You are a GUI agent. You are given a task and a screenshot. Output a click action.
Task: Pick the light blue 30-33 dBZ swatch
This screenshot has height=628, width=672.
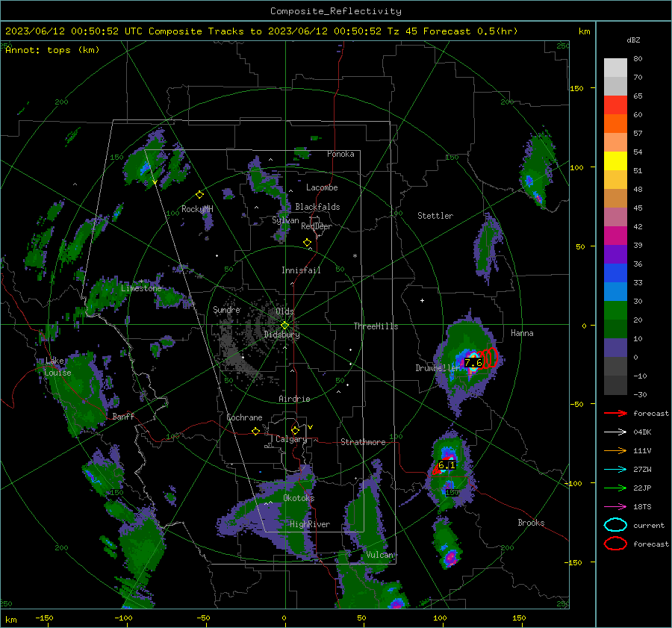coord(615,292)
